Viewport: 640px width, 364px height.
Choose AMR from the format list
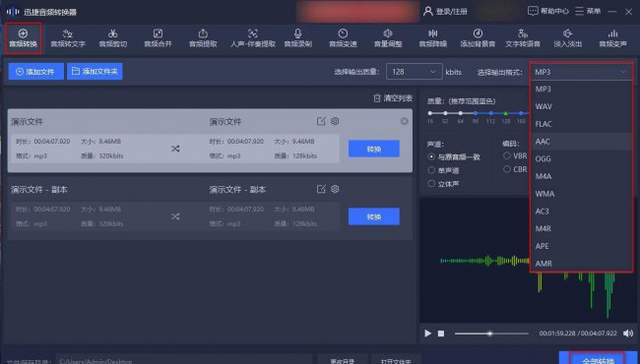point(581,264)
